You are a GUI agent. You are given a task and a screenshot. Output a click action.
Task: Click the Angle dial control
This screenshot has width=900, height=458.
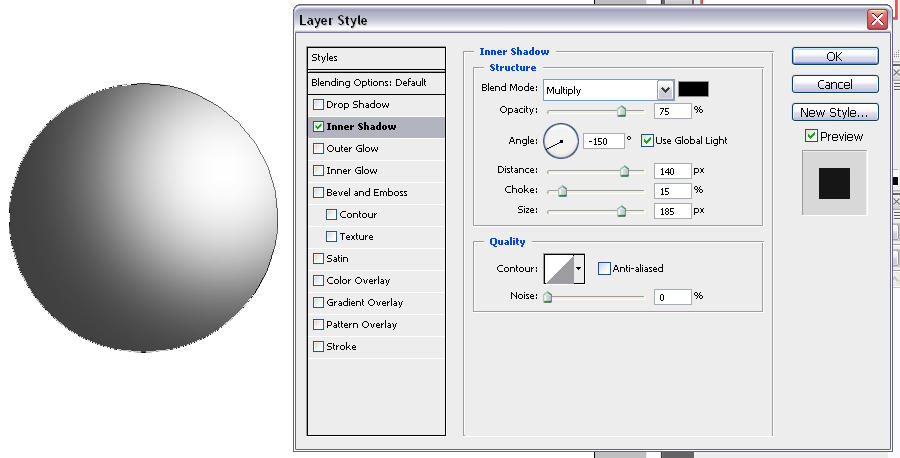coord(561,141)
